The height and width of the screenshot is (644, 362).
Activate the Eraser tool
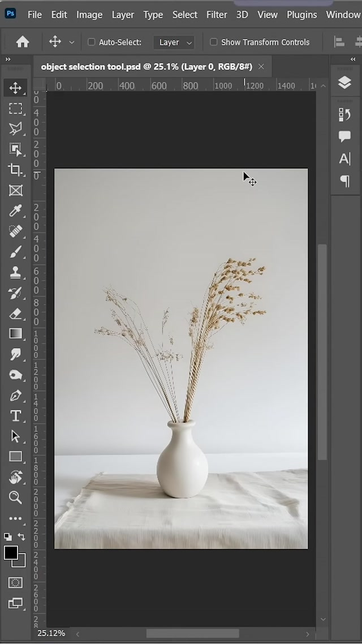[x=15, y=314]
